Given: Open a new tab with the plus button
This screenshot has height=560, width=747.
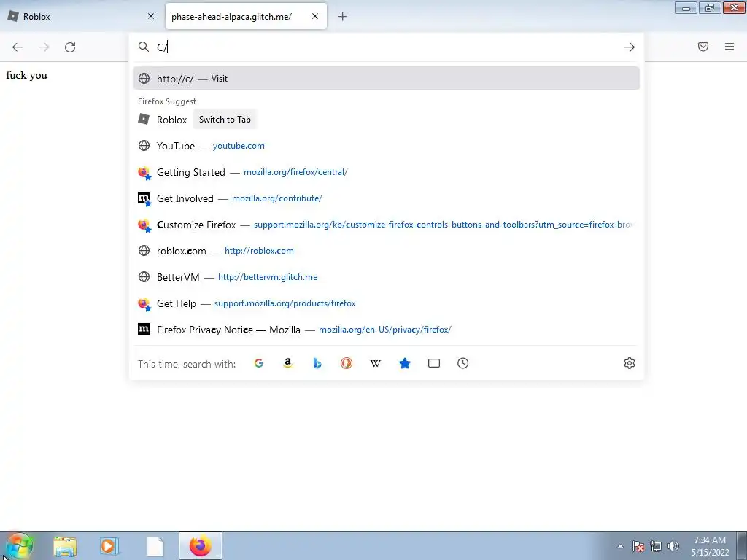Looking at the screenshot, I should 343,17.
